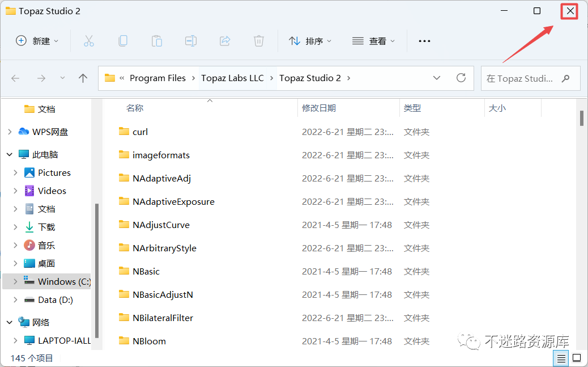Expand chevron after Topaz Studio 2 breadcrumb

349,78
